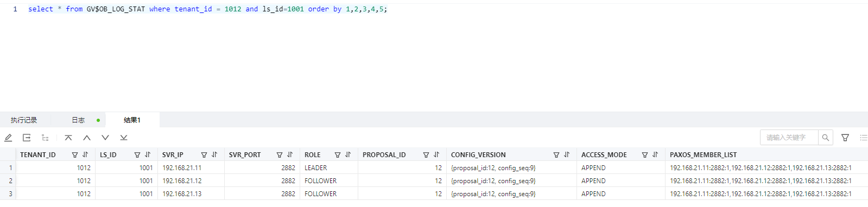Click CONFIG_VERSION cell in row 1
Viewport: 868px width, 207px height.
511,168
